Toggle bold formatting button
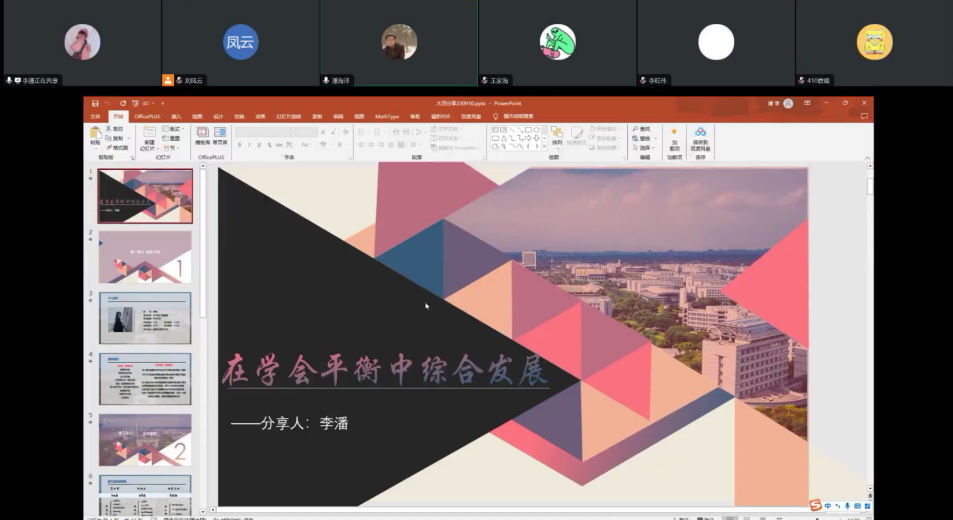 pyautogui.click(x=238, y=145)
